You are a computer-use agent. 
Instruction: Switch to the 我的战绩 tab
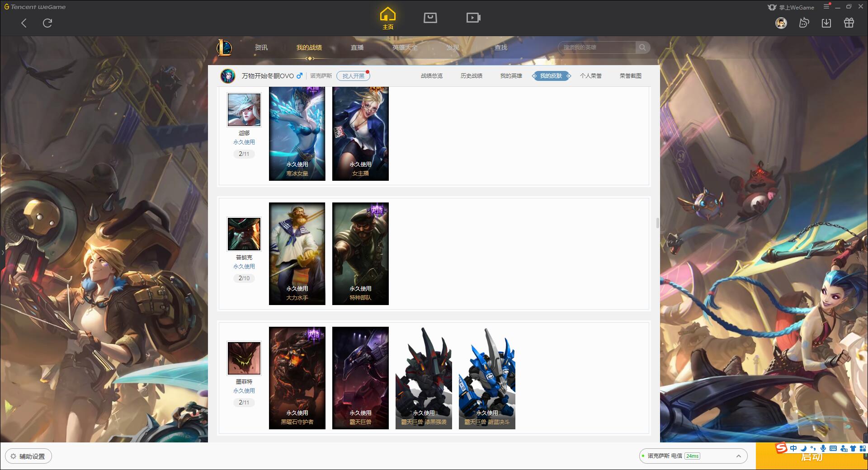309,47
